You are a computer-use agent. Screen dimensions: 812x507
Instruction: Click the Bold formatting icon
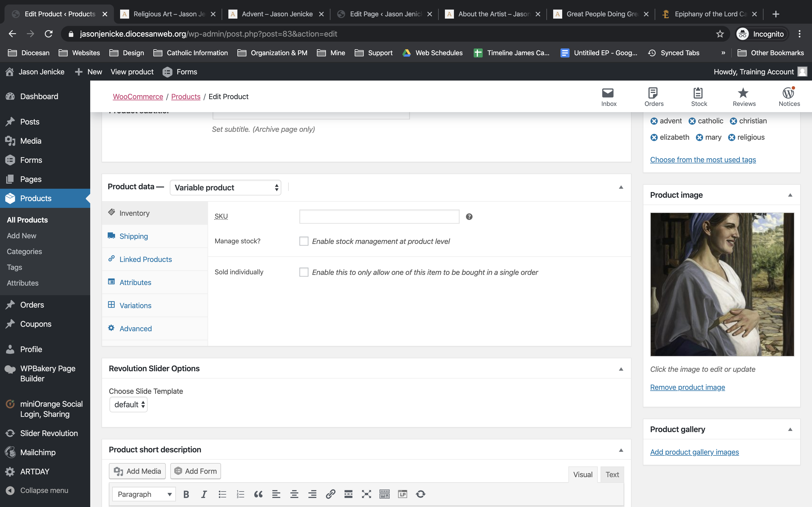186,494
